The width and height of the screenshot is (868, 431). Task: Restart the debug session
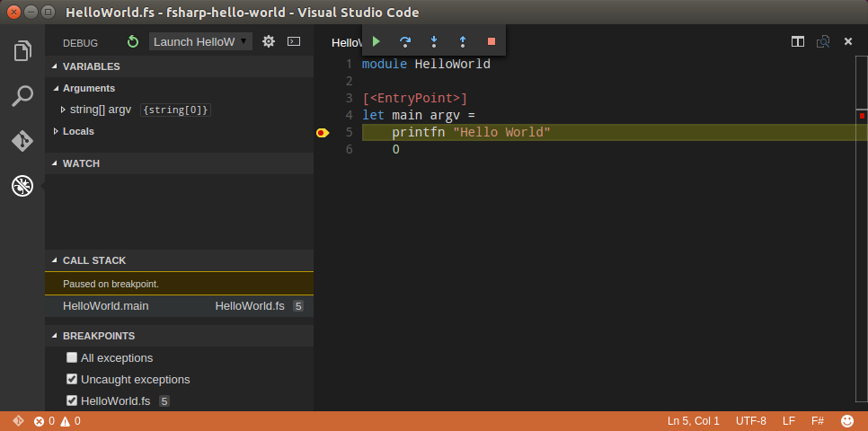pos(133,41)
